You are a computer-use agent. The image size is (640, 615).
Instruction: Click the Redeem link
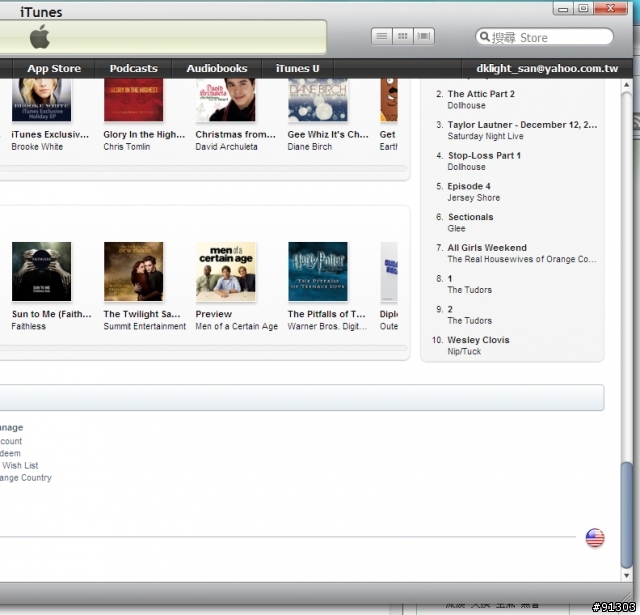click(10, 453)
